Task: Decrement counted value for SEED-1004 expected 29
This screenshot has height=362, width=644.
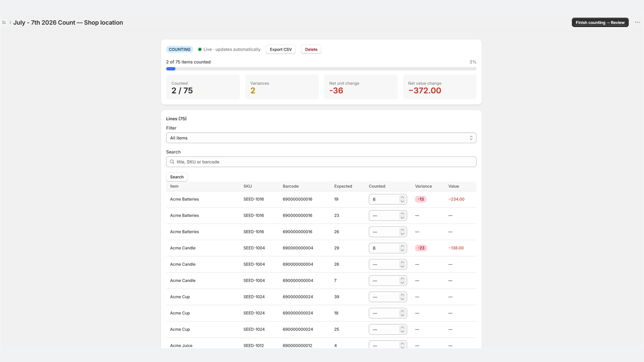Action: [402, 250]
